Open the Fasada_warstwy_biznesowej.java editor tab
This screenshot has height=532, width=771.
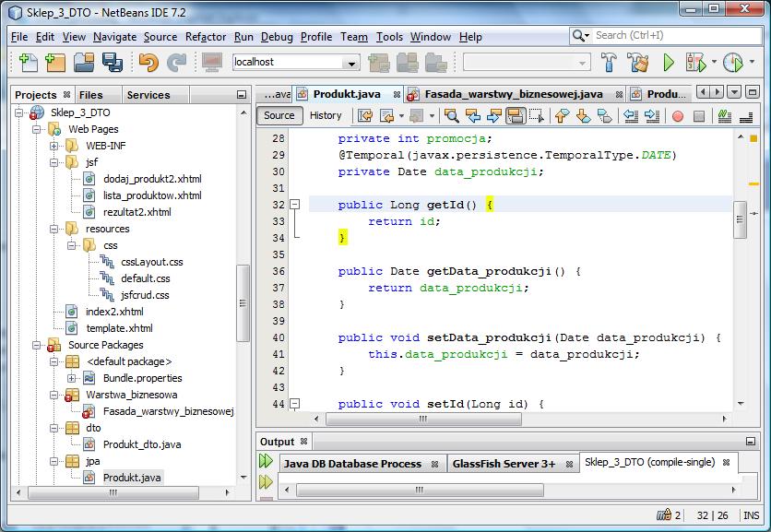pos(514,94)
